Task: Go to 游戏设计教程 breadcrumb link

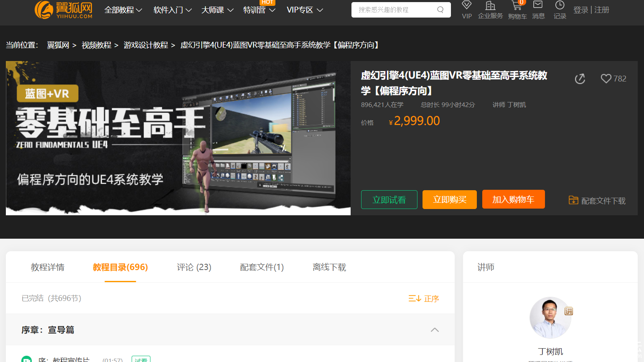Action: coord(146,45)
